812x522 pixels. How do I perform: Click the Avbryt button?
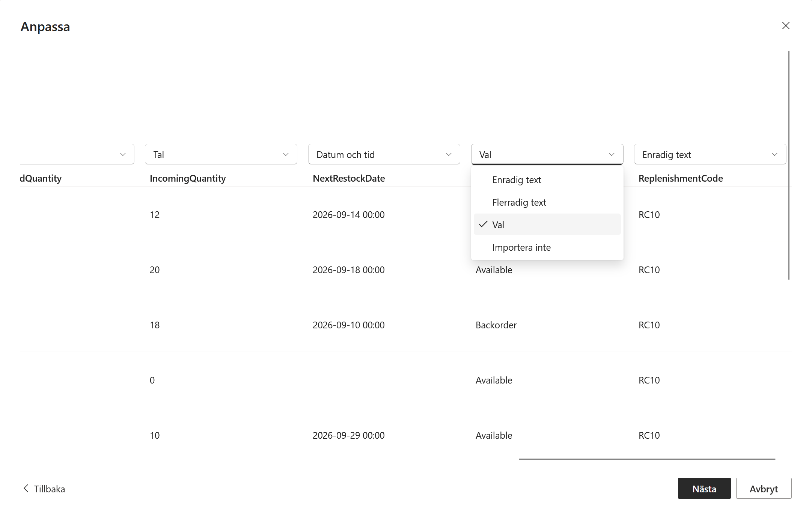[x=764, y=489]
